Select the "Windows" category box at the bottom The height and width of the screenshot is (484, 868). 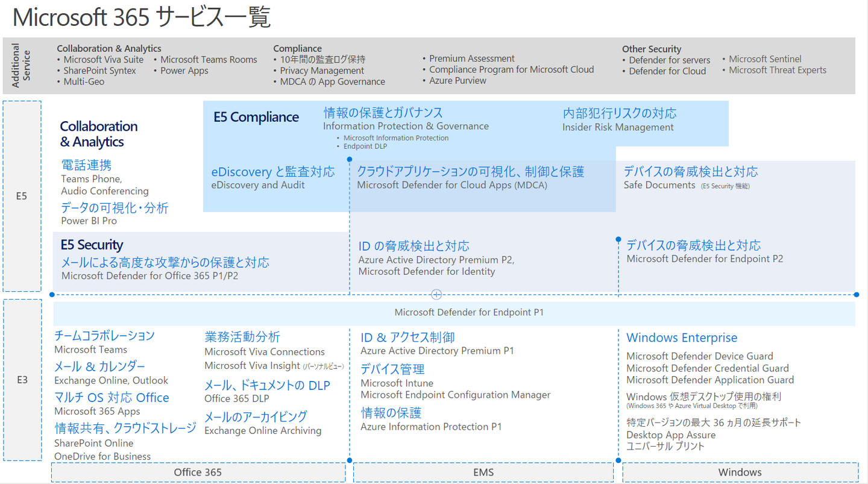tap(740, 473)
